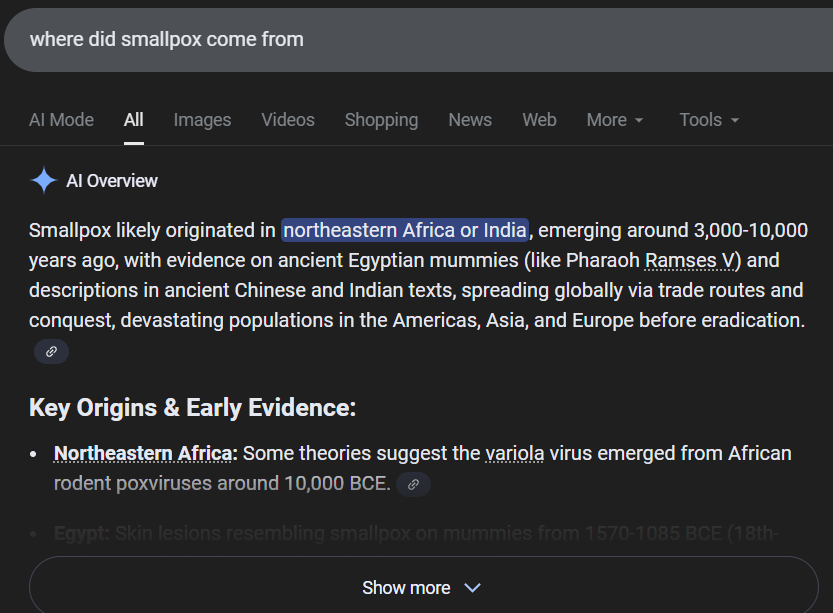Expand the More dropdown menu
833x613 pixels.
(x=615, y=120)
